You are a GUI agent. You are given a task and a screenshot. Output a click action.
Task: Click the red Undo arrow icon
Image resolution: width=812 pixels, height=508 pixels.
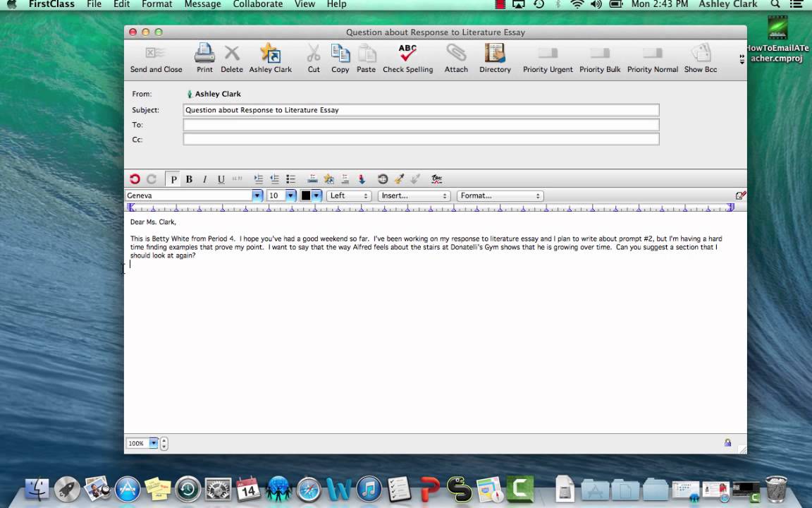tap(135, 179)
